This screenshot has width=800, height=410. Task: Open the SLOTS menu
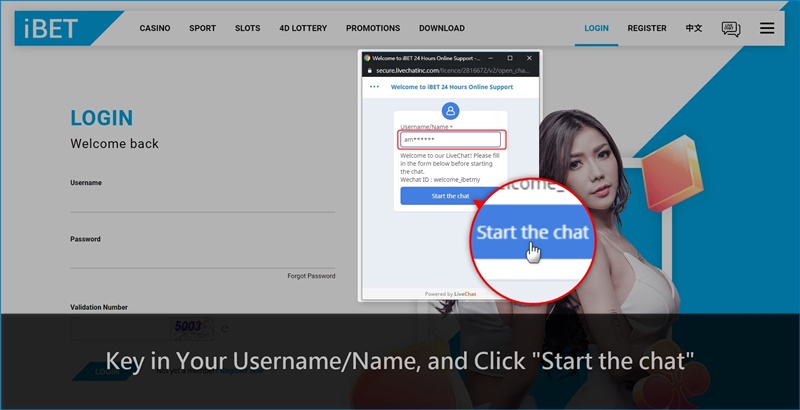247,29
